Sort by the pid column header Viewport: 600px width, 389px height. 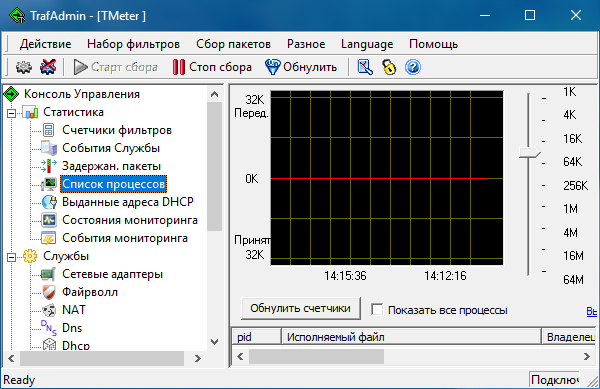256,337
